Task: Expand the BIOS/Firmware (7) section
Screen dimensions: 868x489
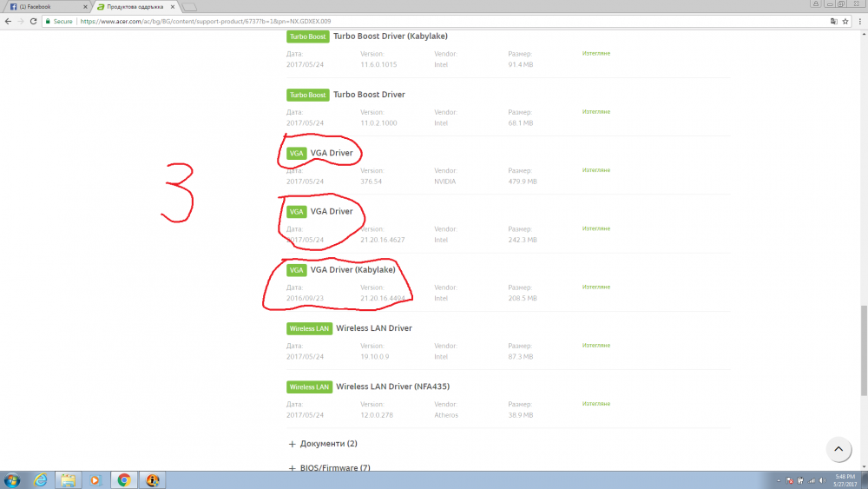Action: click(x=330, y=468)
